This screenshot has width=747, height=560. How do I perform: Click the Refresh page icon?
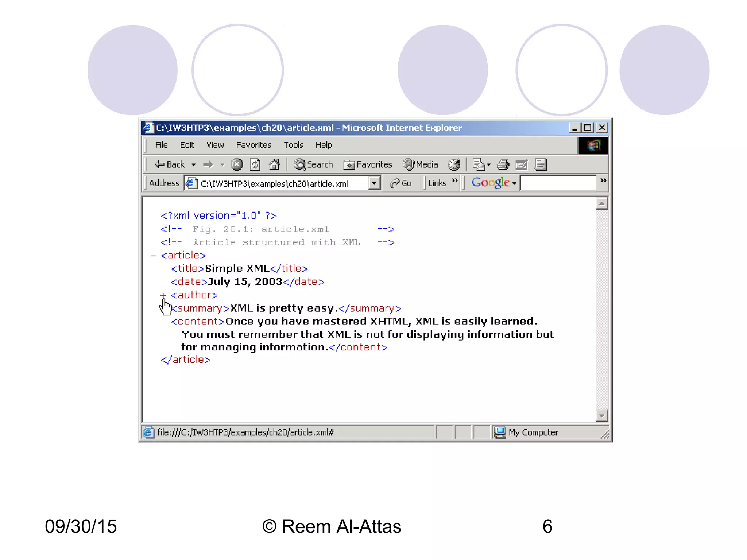pos(255,165)
